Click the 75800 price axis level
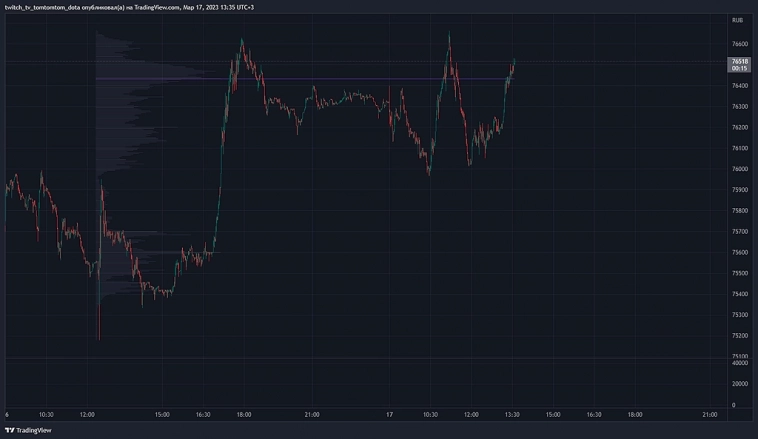This screenshot has height=439, width=758. (740, 211)
